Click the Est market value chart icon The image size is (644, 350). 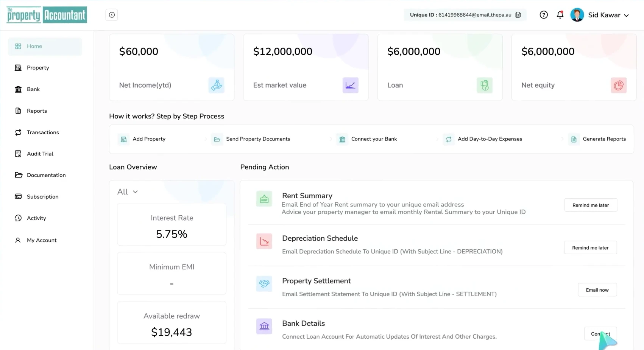pyautogui.click(x=350, y=85)
